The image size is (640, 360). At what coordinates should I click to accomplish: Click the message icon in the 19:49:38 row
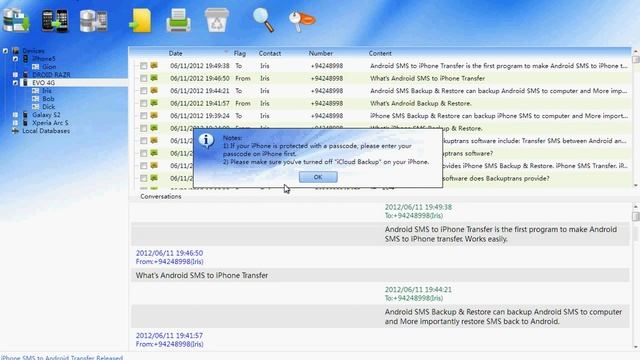point(154,65)
